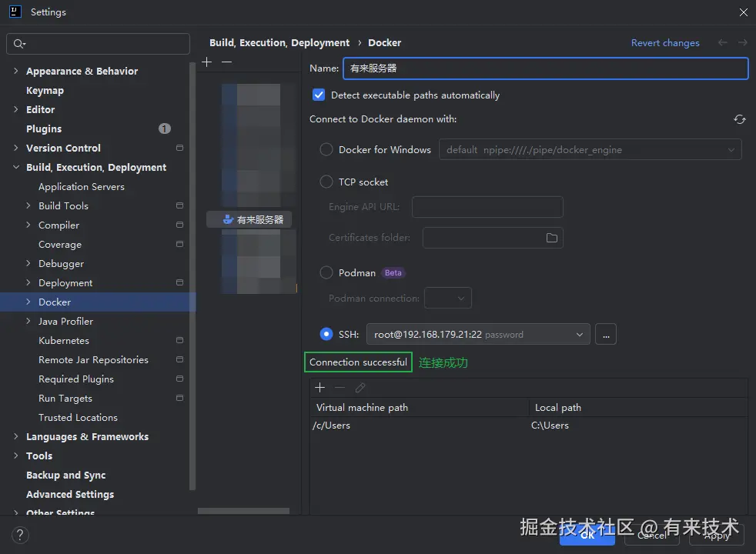756x554 pixels.
Task: Click Docker list horizontal scrollbar
Action: (x=243, y=511)
